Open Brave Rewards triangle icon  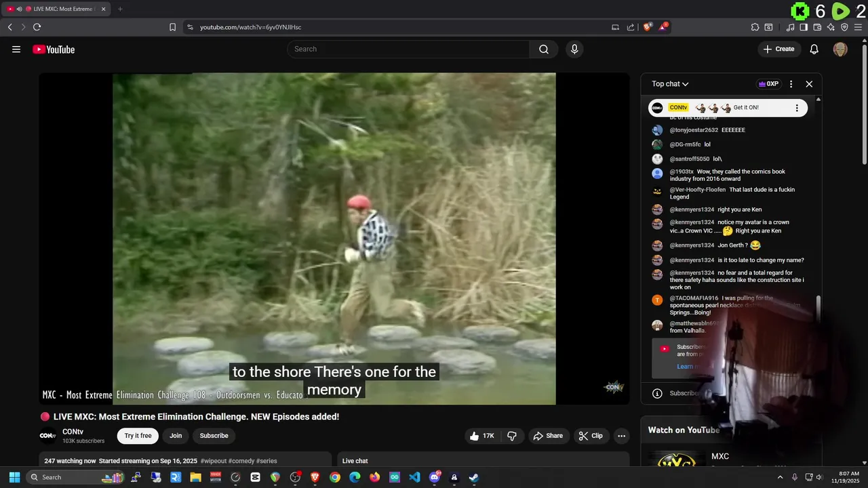pyautogui.click(x=663, y=27)
